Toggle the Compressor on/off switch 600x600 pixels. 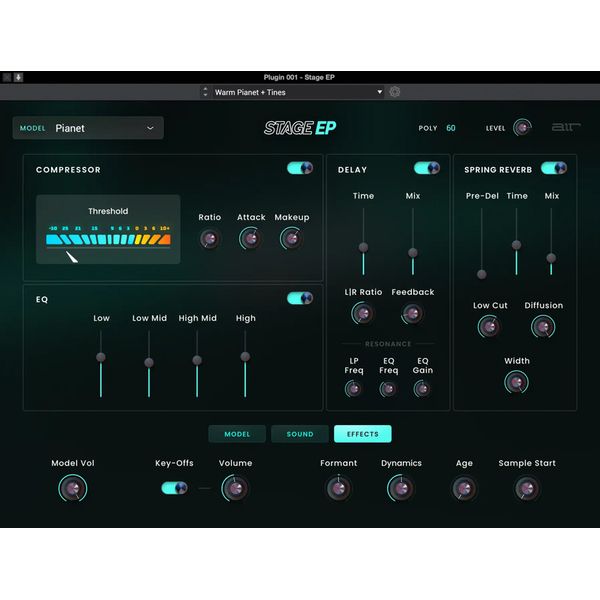(300, 168)
